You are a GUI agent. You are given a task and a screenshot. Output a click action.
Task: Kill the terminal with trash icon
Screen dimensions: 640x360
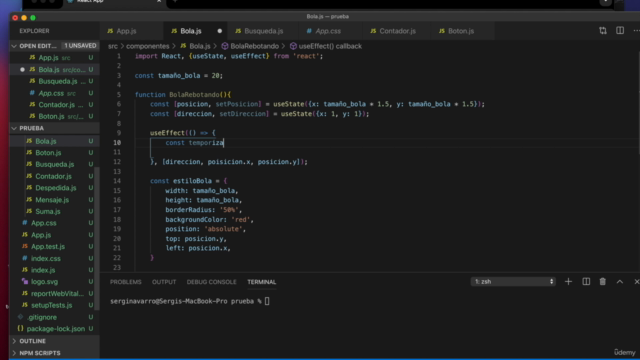(602, 282)
